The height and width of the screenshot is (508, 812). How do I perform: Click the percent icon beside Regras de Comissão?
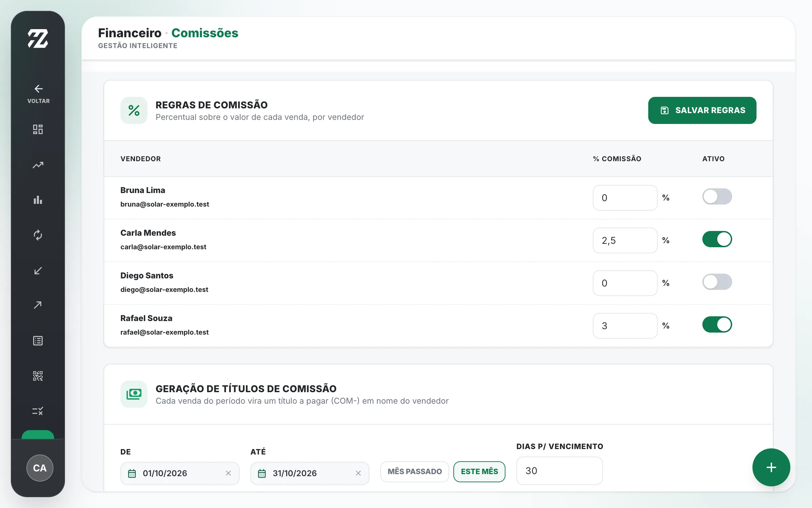pyautogui.click(x=134, y=110)
